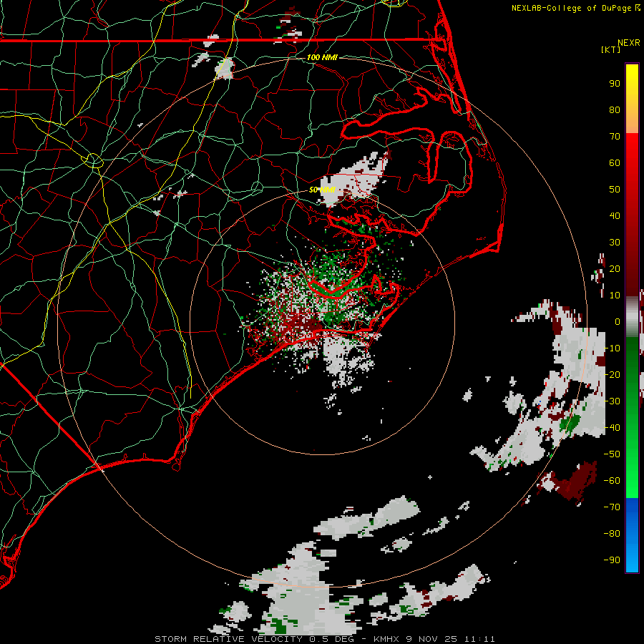The height and width of the screenshot is (644, 644).
Task: Click the -90 value on velocity scale
Action: tap(612, 560)
